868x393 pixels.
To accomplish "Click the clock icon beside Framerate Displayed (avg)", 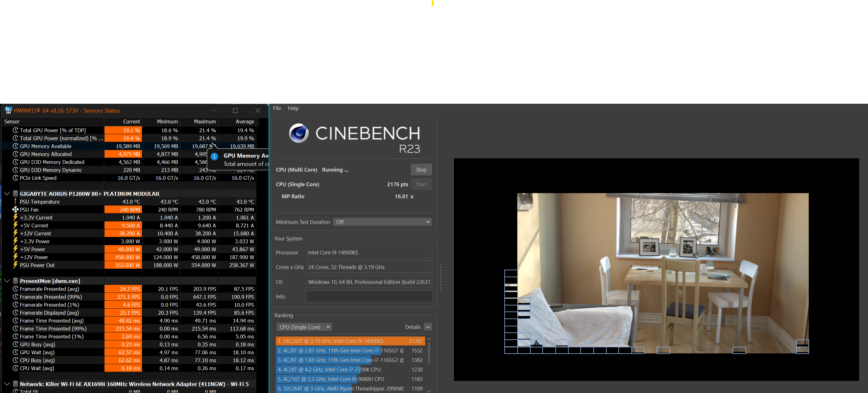I will pos(15,313).
